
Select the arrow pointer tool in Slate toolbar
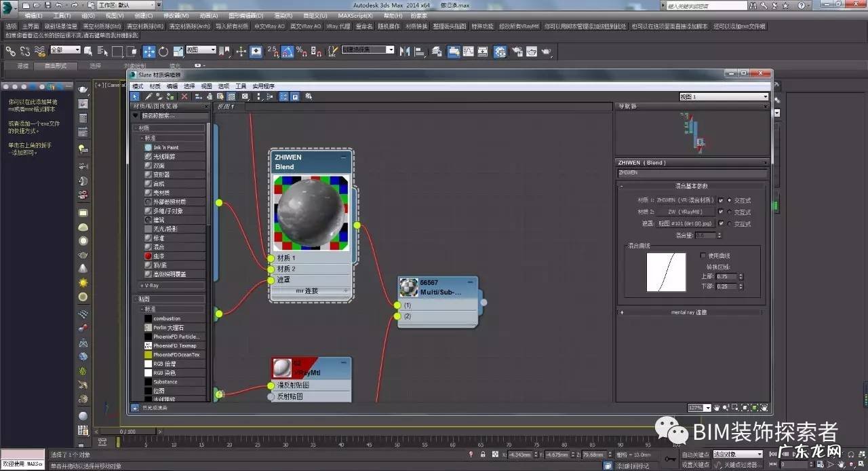[x=135, y=96]
